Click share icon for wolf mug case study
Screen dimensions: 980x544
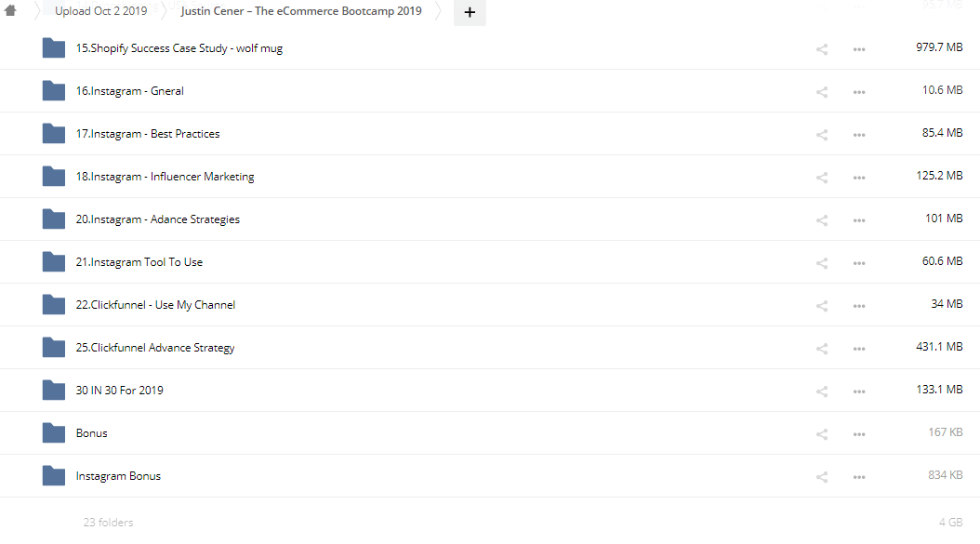822,48
